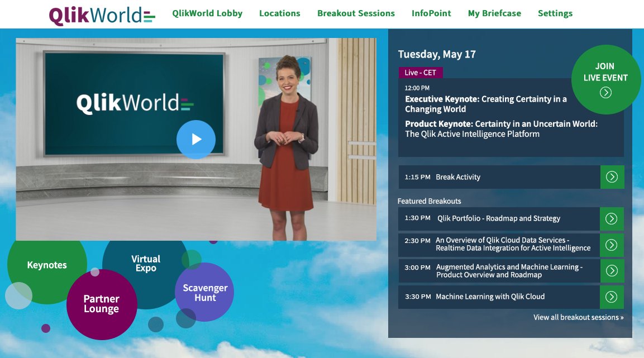The width and height of the screenshot is (644, 358).
Task: Open Machine Learning with Qlik Cloud arrow
Action: coord(612,297)
